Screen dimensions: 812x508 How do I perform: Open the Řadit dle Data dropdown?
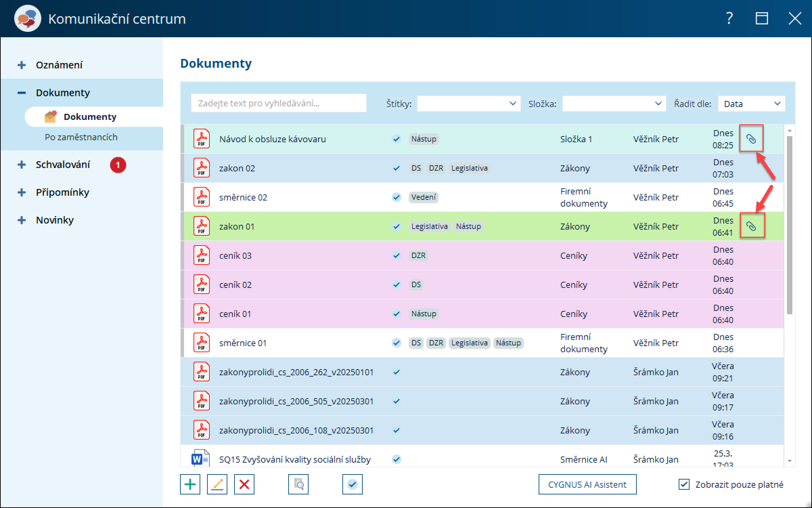point(751,104)
